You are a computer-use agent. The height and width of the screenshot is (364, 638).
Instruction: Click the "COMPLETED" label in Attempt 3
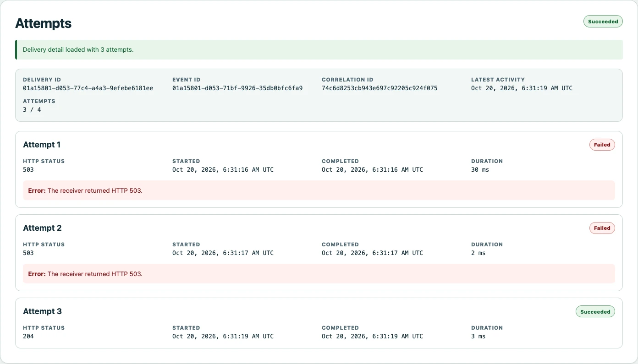pyautogui.click(x=340, y=328)
